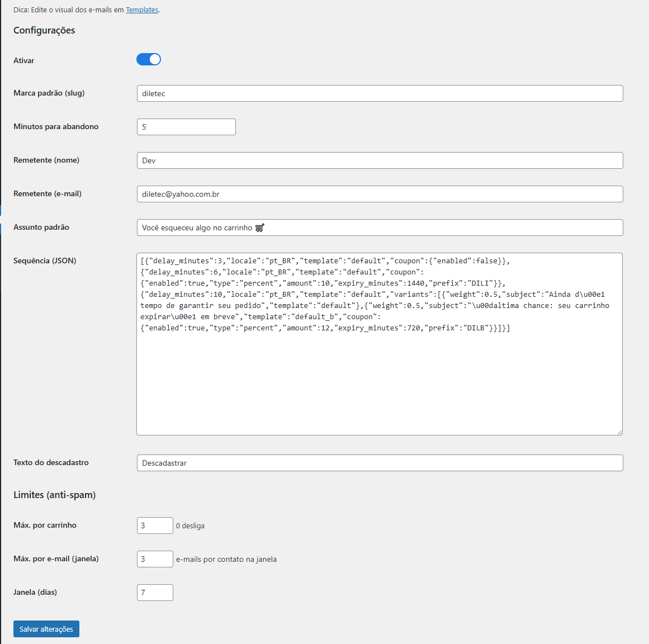
Task: Focus the Texto do descadastro field
Action: 380,463
